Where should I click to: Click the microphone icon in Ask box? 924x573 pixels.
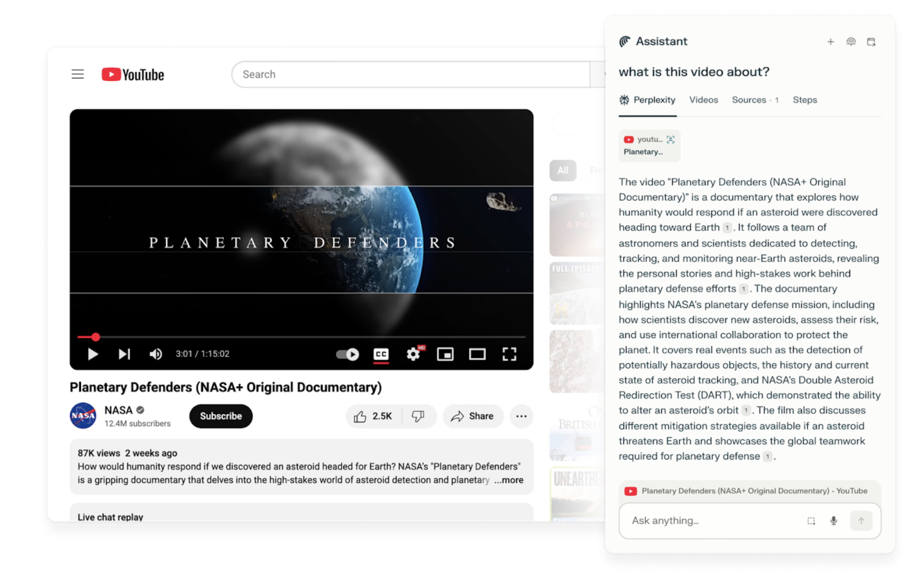[833, 521]
